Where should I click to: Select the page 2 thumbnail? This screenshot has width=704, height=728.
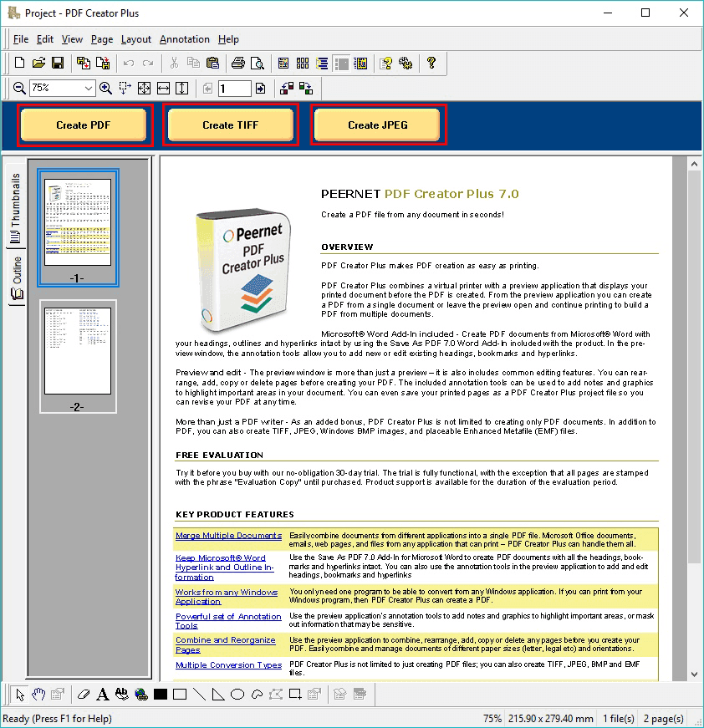pos(78,356)
